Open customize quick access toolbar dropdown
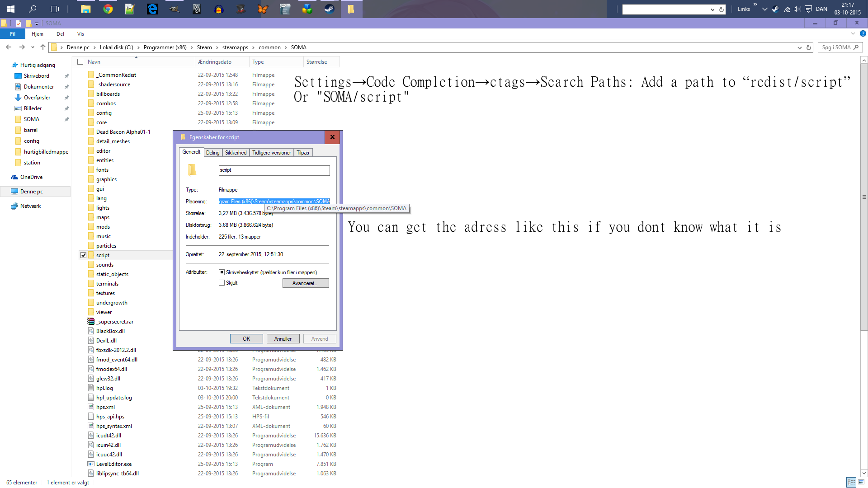This screenshot has width=868, height=488. tap(37, 23)
